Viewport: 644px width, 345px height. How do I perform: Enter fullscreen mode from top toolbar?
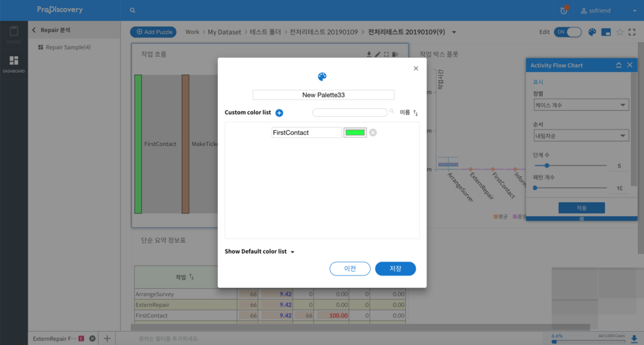[632, 32]
